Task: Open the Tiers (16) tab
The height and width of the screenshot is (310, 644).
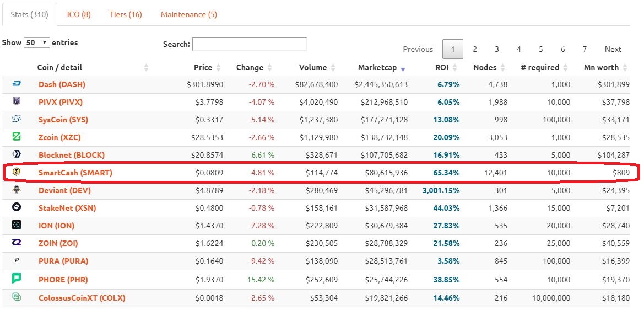Action: point(126,14)
